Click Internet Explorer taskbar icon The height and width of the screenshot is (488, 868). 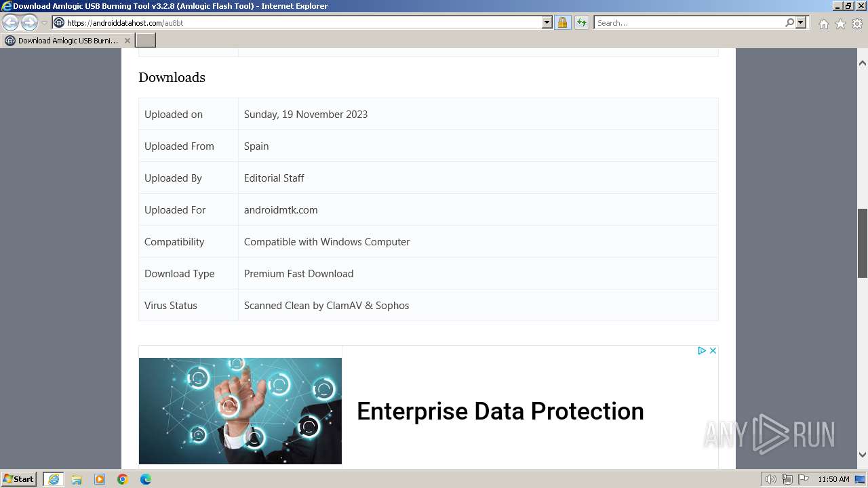[54, 479]
